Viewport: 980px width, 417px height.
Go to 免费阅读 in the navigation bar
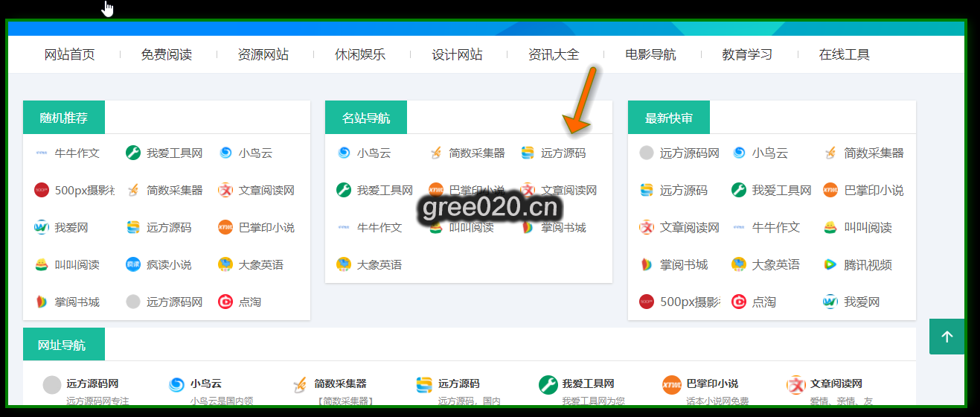(167, 54)
